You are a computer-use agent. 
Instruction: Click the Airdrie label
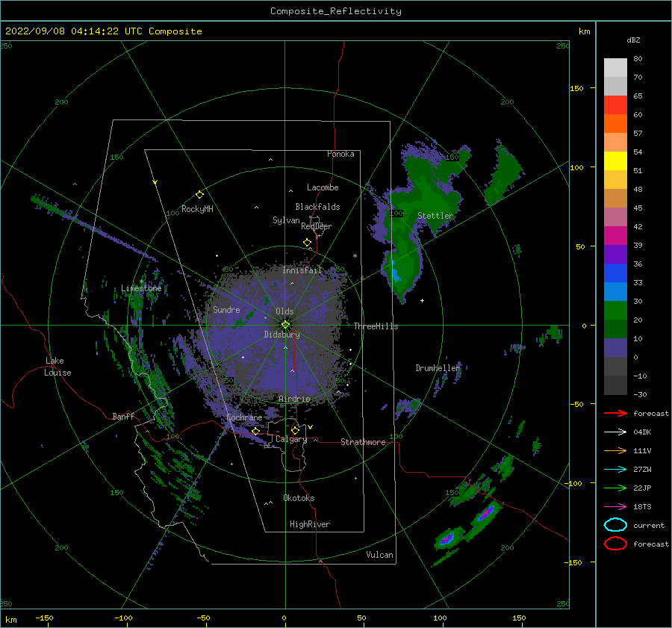coord(294,399)
